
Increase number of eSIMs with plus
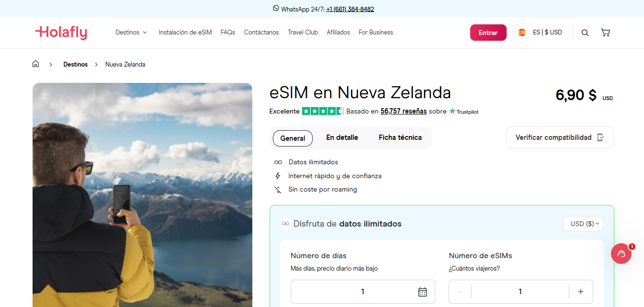click(x=581, y=292)
